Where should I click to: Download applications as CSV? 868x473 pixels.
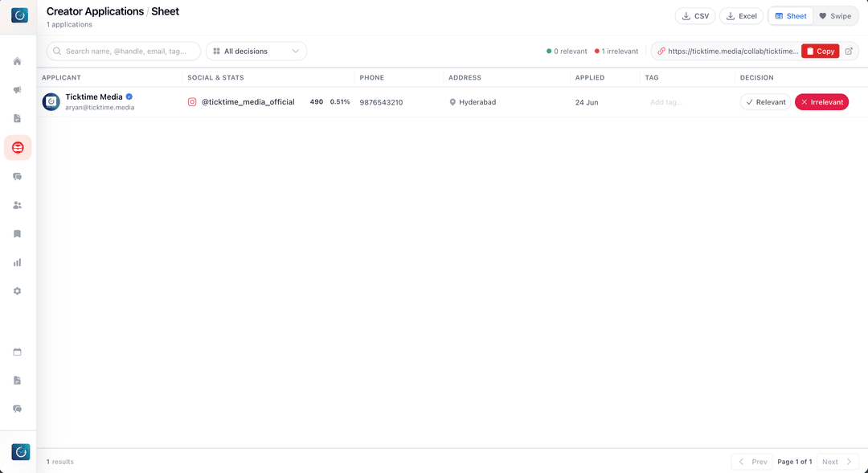coord(695,16)
